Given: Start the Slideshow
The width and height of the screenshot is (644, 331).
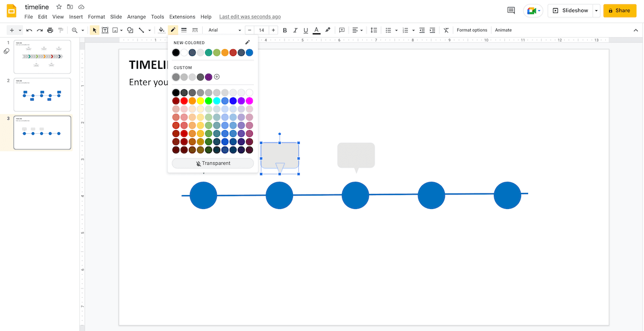Looking at the screenshot, I should tap(570, 10).
